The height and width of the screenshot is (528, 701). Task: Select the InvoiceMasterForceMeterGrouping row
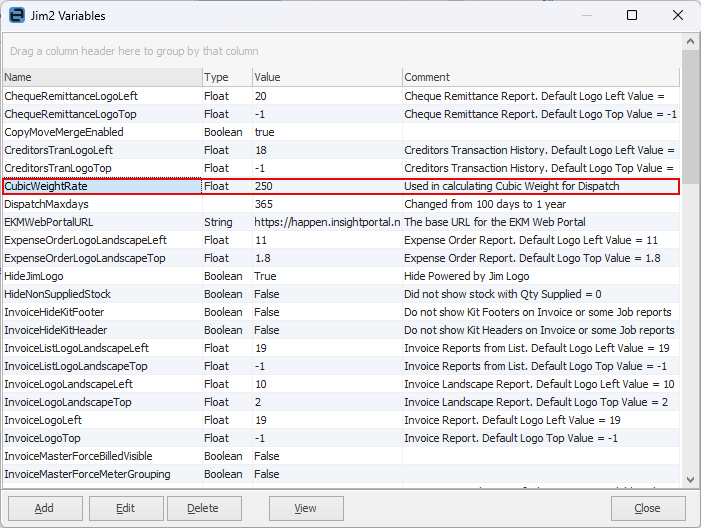(x=341, y=474)
